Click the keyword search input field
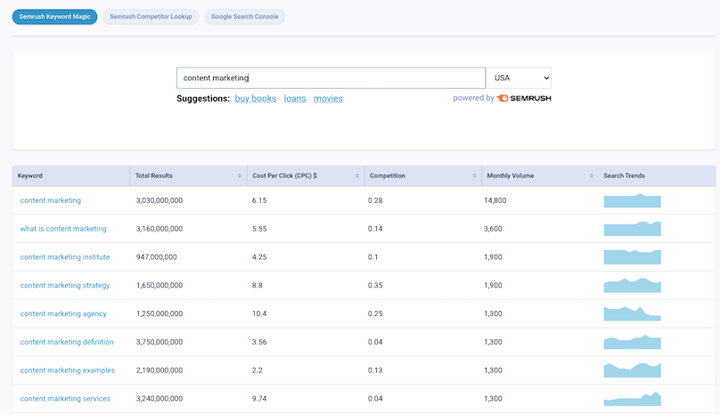Image resolution: width=720 pixels, height=415 pixels. tap(331, 78)
